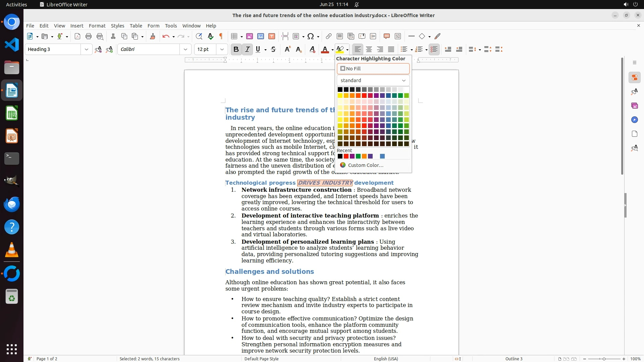Click the Clone Formatting paintbrush icon
The image size is (644, 362).
pyautogui.click(x=153, y=36)
